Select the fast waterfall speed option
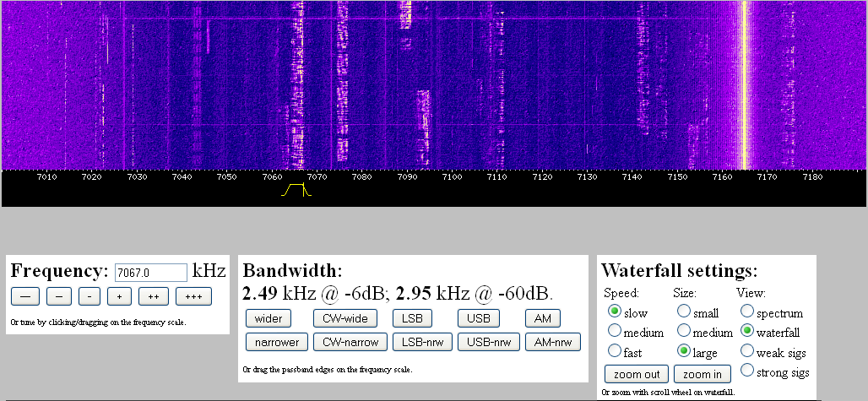The image size is (868, 401). pyautogui.click(x=614, y=350)
